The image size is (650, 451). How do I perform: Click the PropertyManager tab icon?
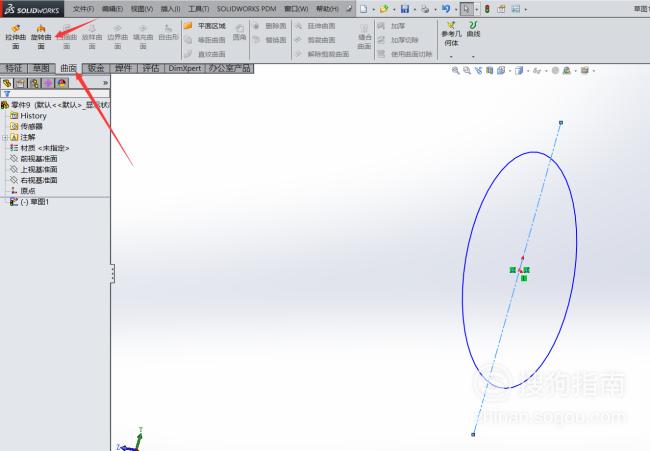(x=21, y=83)
